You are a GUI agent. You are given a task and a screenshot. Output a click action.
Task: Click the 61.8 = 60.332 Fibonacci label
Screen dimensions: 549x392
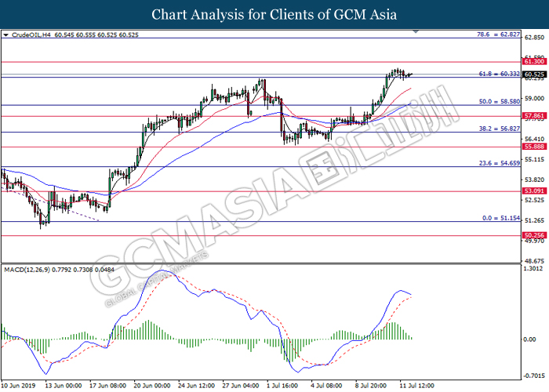click(x=500, y=74)
